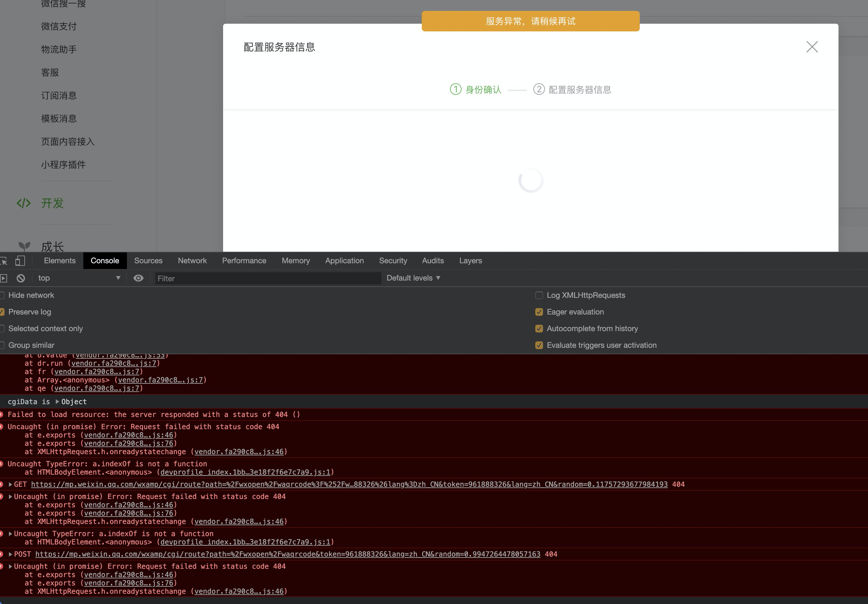Viewport: 868px width, 604px height.
Task: Close the server configuration dialog
Action: (812, 47)
